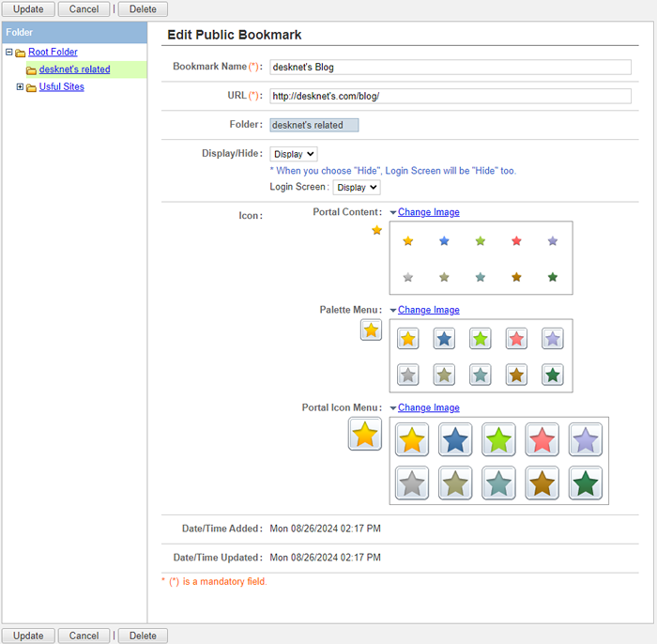
Task: Select brown star Portal Content icon
Action: [516, 277]
